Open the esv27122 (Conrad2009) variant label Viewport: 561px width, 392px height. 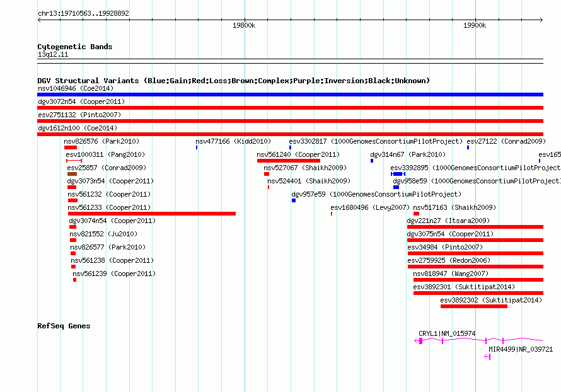[x=506, y=141]
